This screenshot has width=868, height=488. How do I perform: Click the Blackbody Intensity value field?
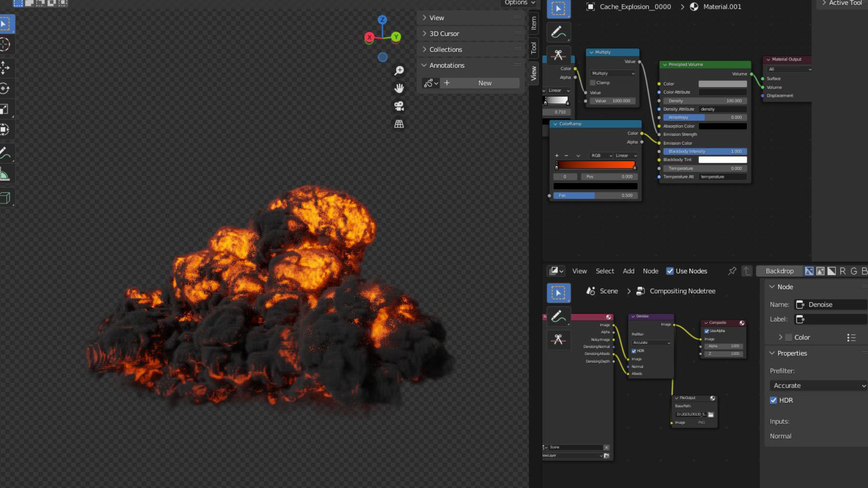coord(704,151)
